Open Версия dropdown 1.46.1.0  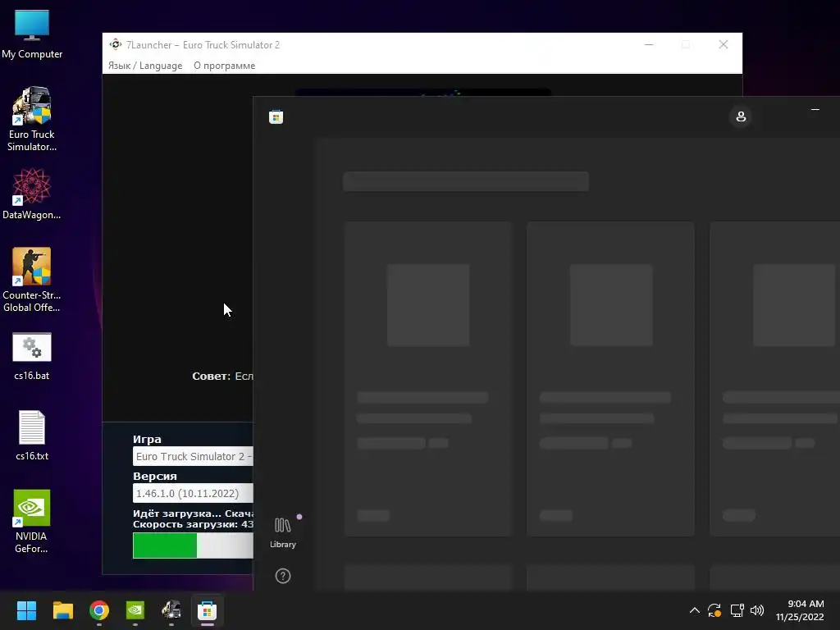pos(193,493)
